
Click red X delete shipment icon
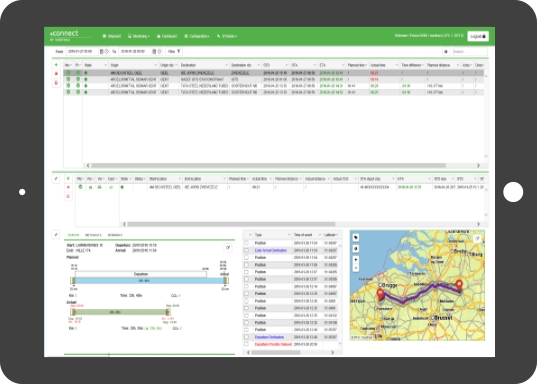56,74
